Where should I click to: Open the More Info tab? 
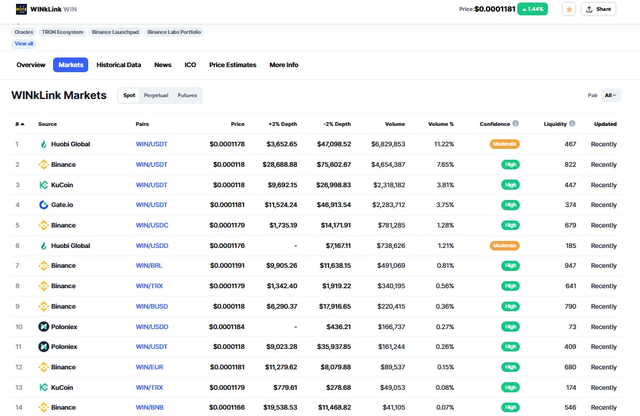coord(284,65)
